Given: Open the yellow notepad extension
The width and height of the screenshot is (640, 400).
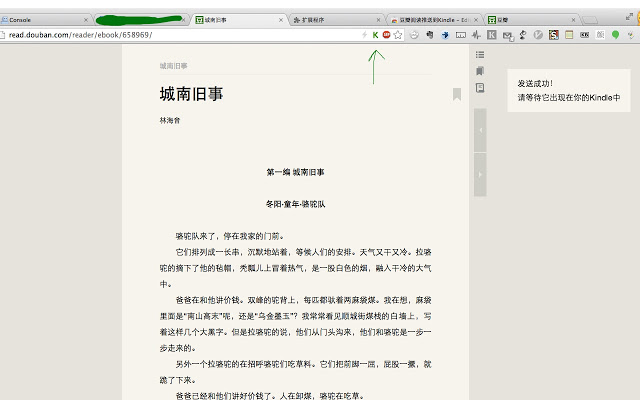Looking at the screenshot, I should 569,35.
